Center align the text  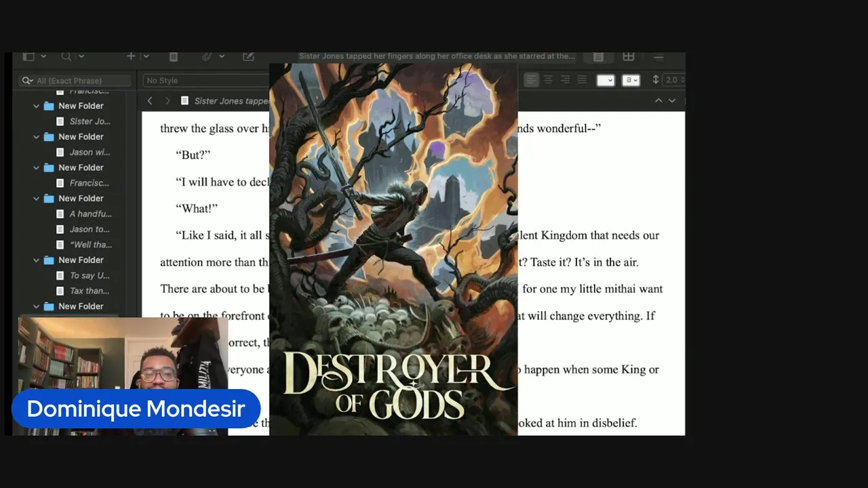[548, 80]
